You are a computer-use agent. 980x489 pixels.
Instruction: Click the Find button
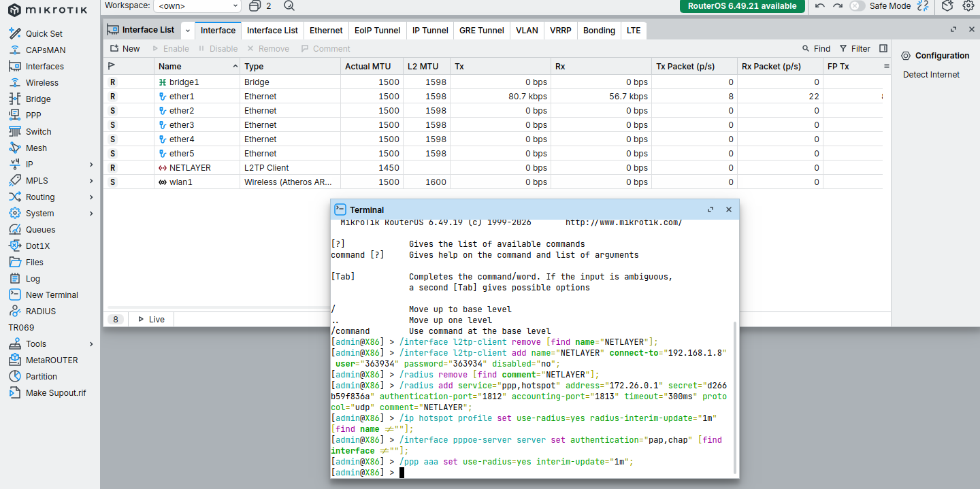tap(816, 48)
